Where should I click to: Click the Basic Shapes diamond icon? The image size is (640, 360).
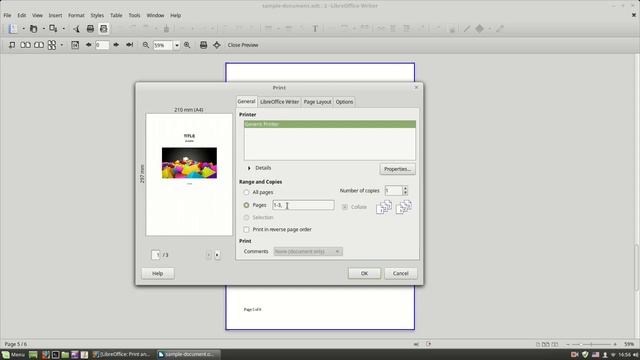(x=480, y=29)
